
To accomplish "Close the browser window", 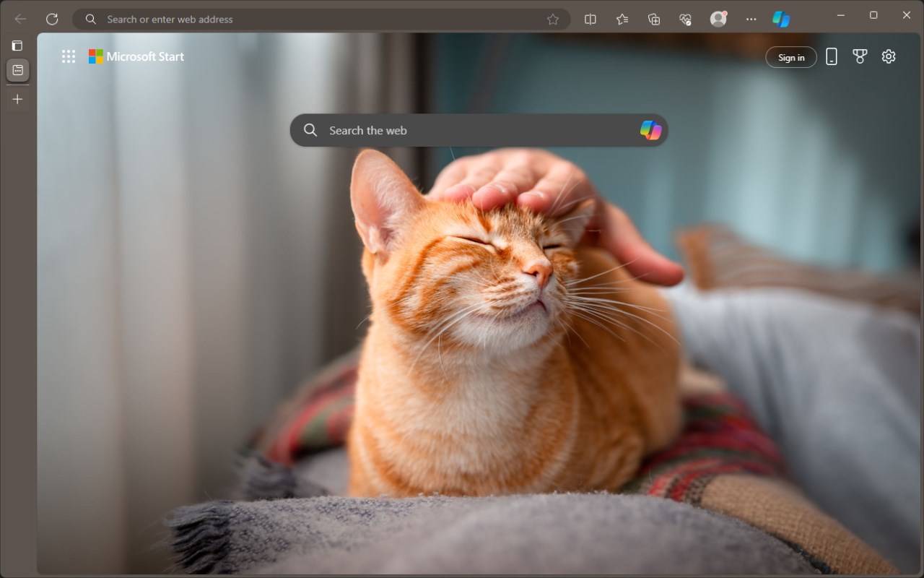I will (907, 15).
